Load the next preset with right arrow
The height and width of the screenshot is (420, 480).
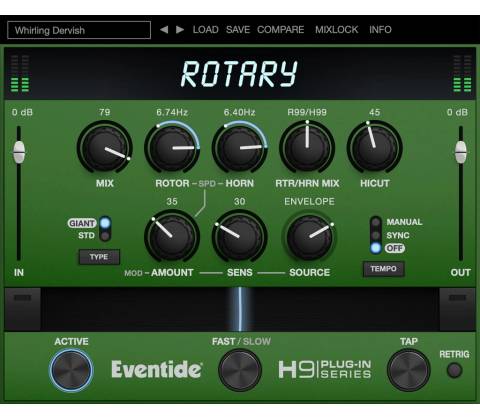pyautogui.click(x=180, y=30)
